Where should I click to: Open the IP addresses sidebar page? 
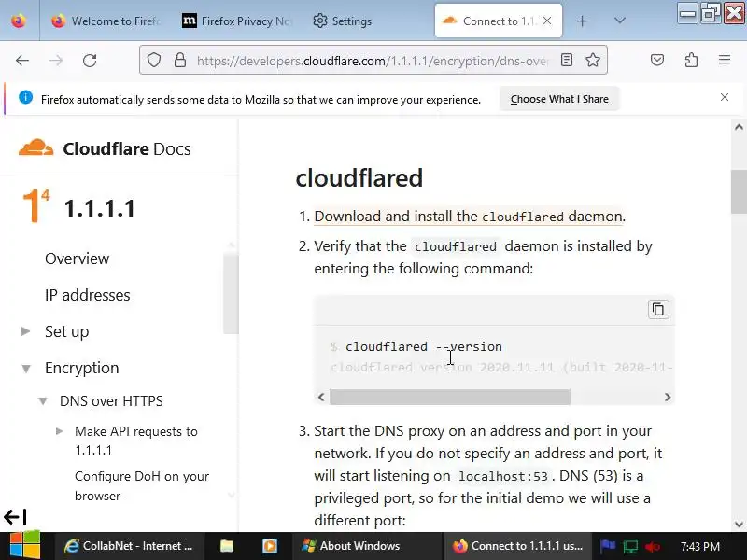[87, 295]
